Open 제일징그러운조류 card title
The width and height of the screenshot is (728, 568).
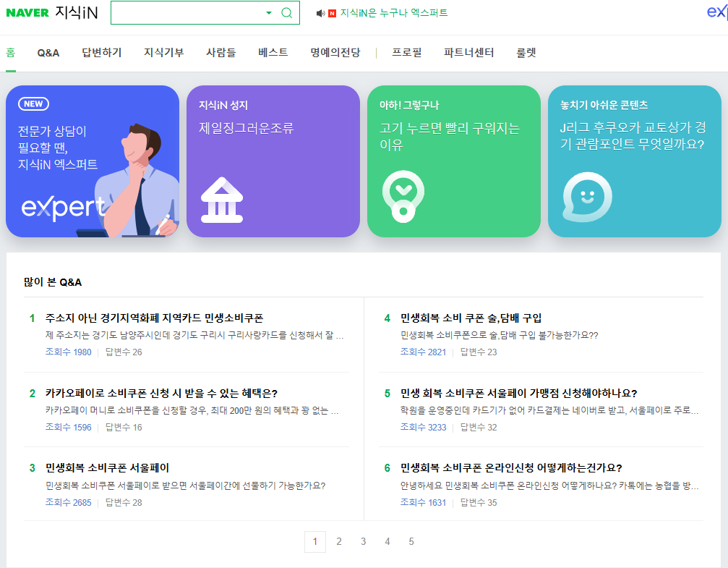(246, 128)
